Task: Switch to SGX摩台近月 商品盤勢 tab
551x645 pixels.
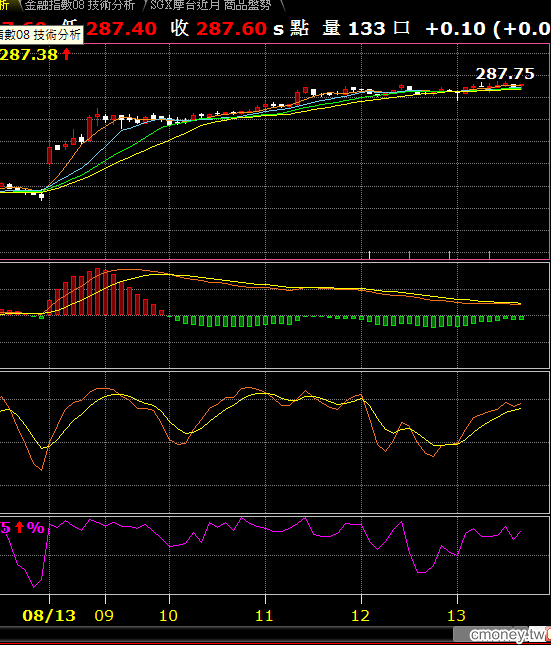Action: click(211, 5)
